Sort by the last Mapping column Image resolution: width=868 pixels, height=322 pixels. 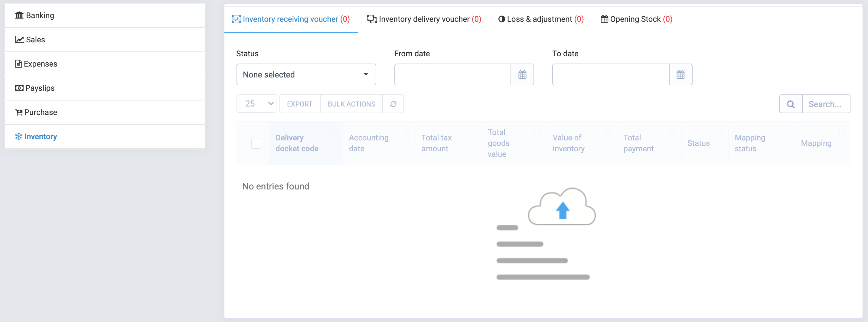(x=822, y=143)
